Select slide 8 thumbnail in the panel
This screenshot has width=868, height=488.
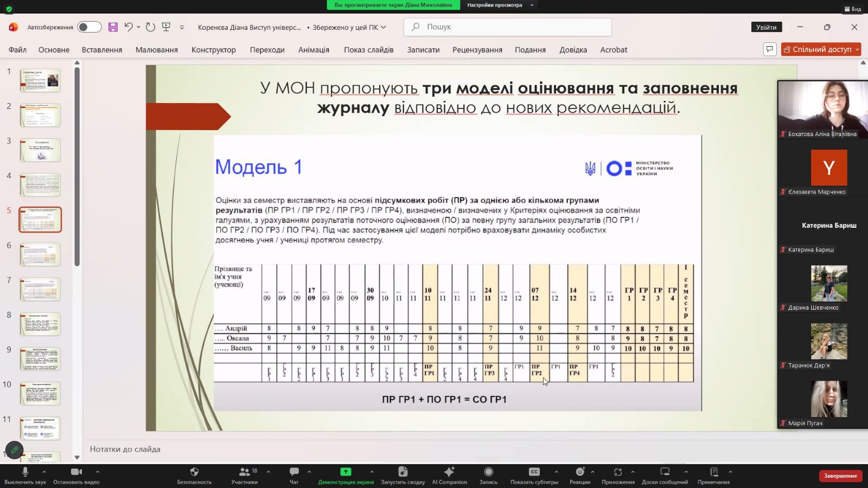41,324
